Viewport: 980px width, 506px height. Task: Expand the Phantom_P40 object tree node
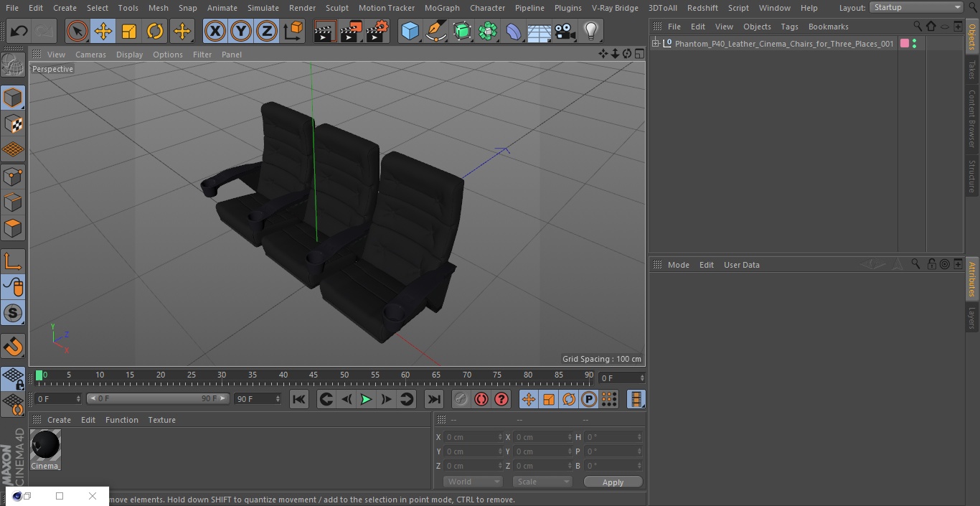tap(655, 44)
